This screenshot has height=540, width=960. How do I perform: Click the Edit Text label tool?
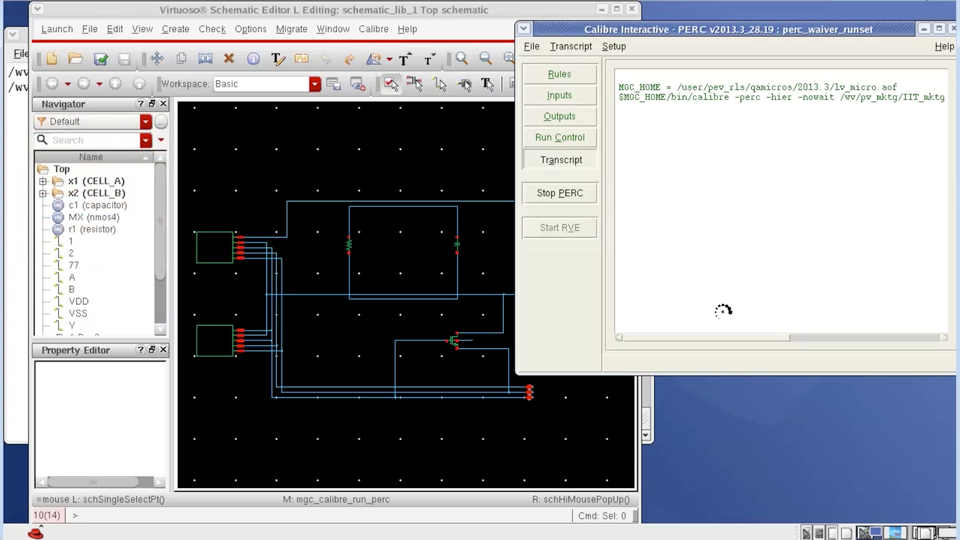coord(277,59)
